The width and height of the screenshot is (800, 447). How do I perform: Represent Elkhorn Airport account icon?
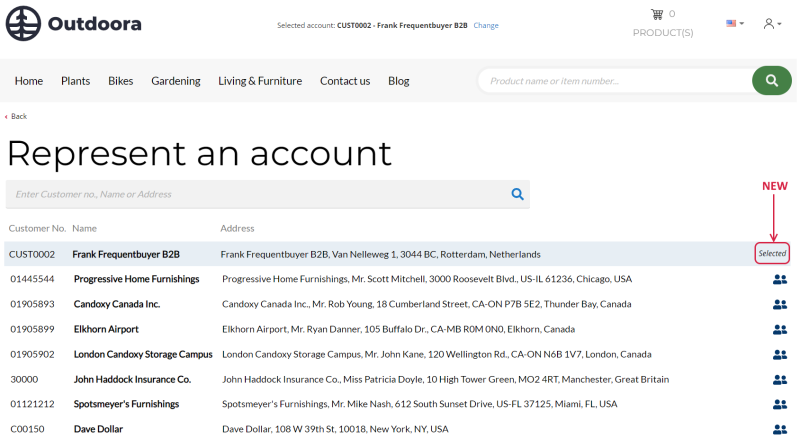click(780, 330)
